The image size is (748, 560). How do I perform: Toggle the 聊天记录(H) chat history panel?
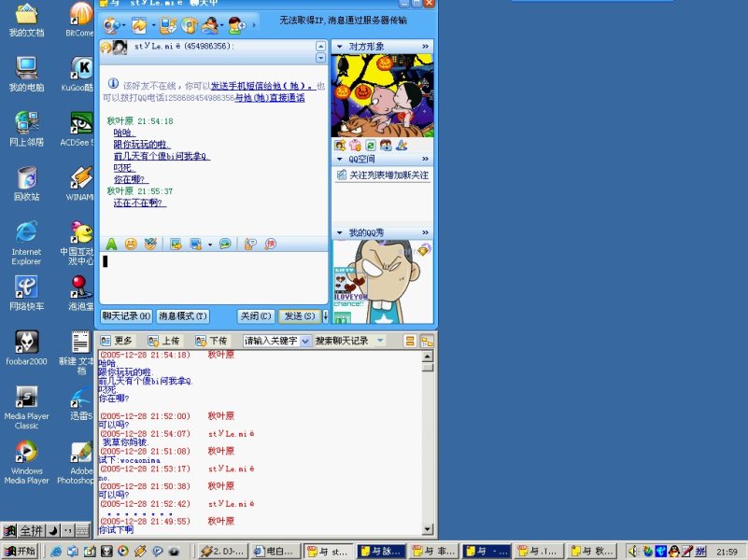pyautogui.click(x=126, y=316)
